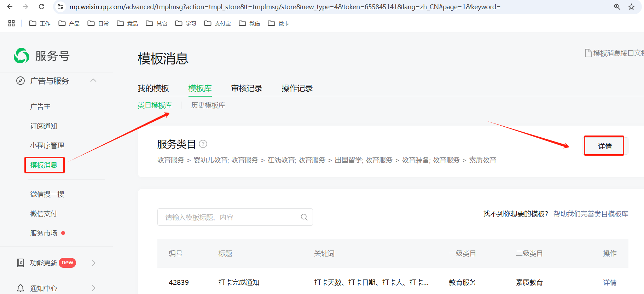Expand the 通知中心 sidebar section
Image resolution: width=644 pixels, height=294 pixels.
[93, 288]
